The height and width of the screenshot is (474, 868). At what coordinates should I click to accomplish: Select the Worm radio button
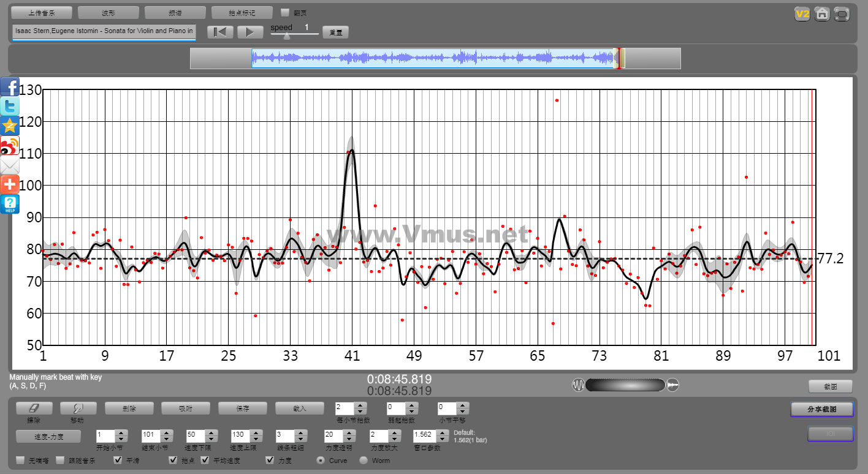pyautogui.click(x=364, y=460)
